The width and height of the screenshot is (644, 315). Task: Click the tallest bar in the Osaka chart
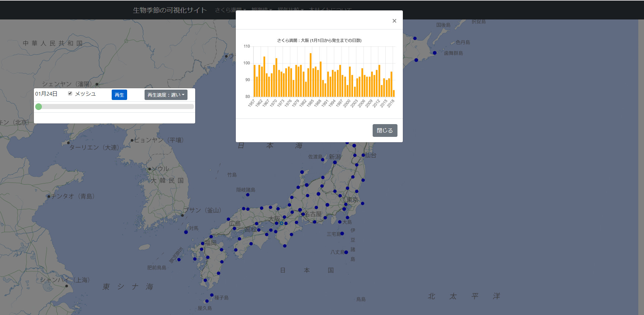coord(311,75)
